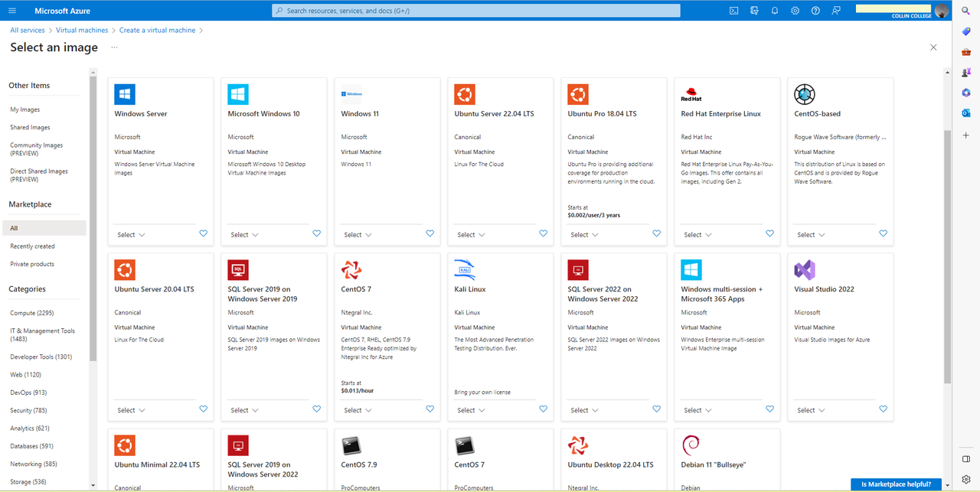Viewport: 980px width, 492px height.
Task: Click the Debian 11 Bullseye swirl logo
Action: click(691, 445)
